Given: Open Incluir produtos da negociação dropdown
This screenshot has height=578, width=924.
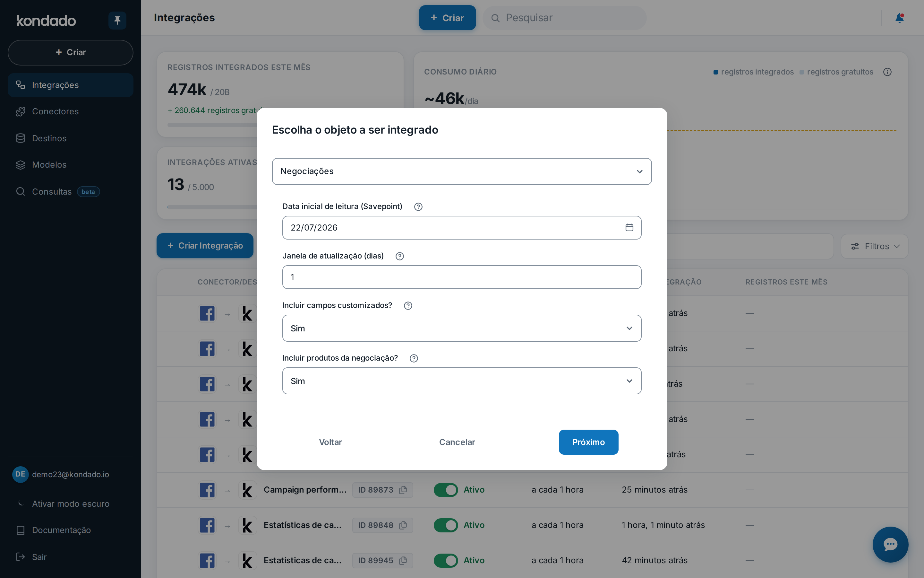Looking at the screenshot, I should pos(462,381).
